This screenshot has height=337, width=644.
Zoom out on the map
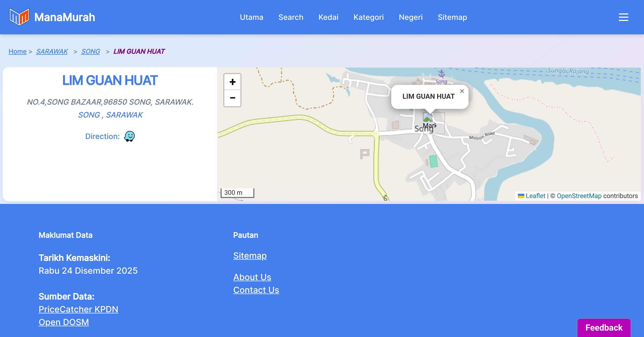tap(232, 98)
